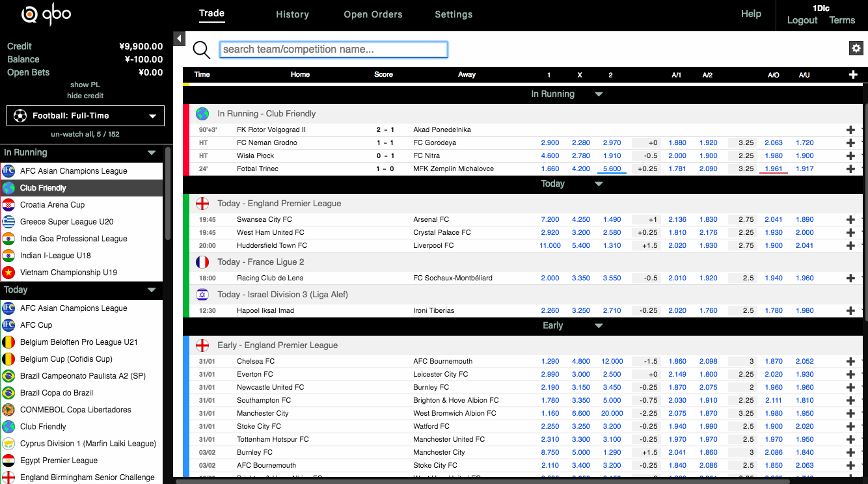Click the search team/competition name field
This screenshot has height=484, width=868.
334,49
